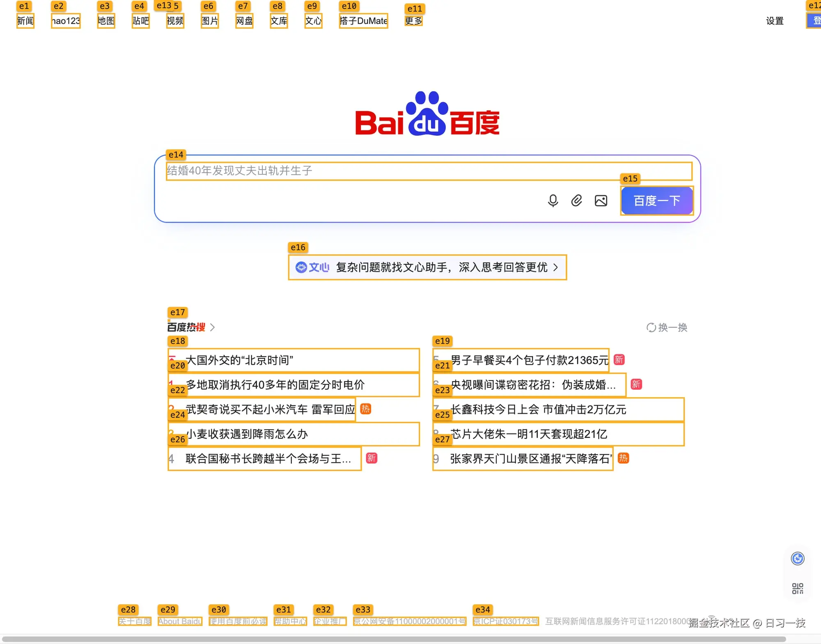The image size is (821, 644).
Task: Click 京公网安备 footer link
Action: click(x=410, y=621)
